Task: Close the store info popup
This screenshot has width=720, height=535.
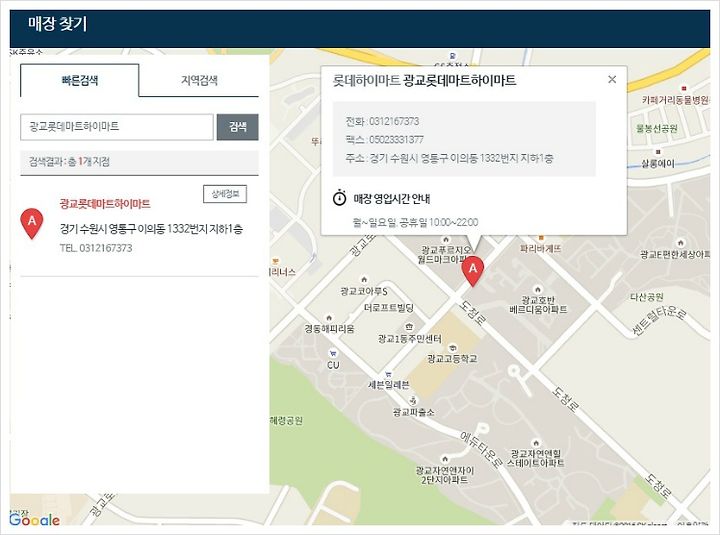Action: tap(612, 79)
